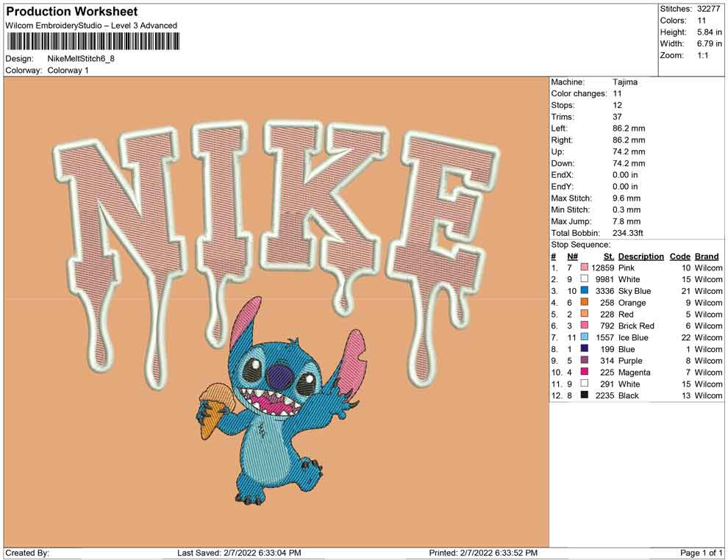The image size is (728, 560).
Task: Click the 'St.' column header
Action: [x=609, y=256]
